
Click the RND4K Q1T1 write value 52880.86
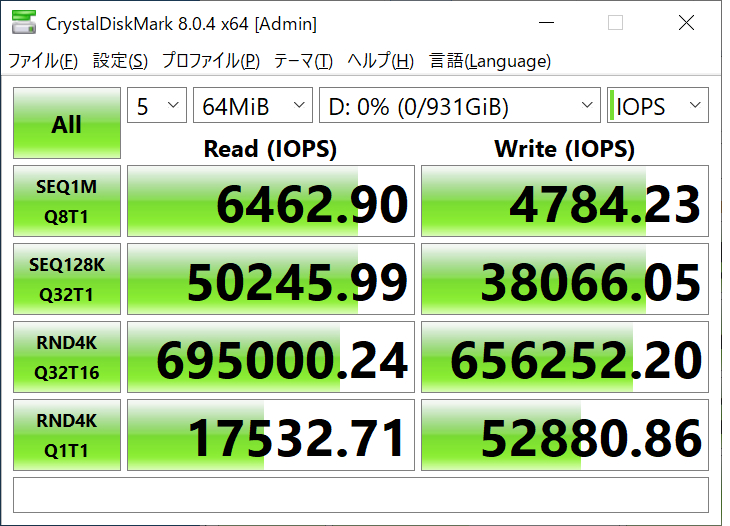565,435
